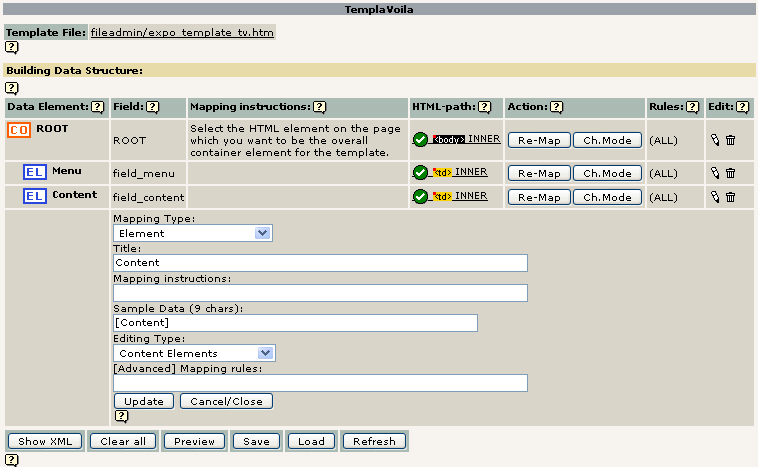This screenshot has height=467, width=758.
Task: Open help icon next to Mapping instructions header
Action: (x=320, y=107)
